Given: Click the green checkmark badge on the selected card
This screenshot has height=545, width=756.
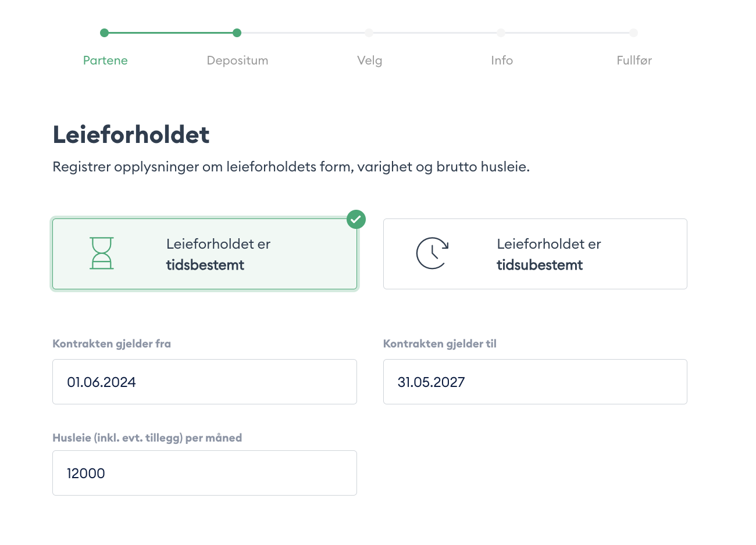Looking at the screenshot, I should pos(356,219).
